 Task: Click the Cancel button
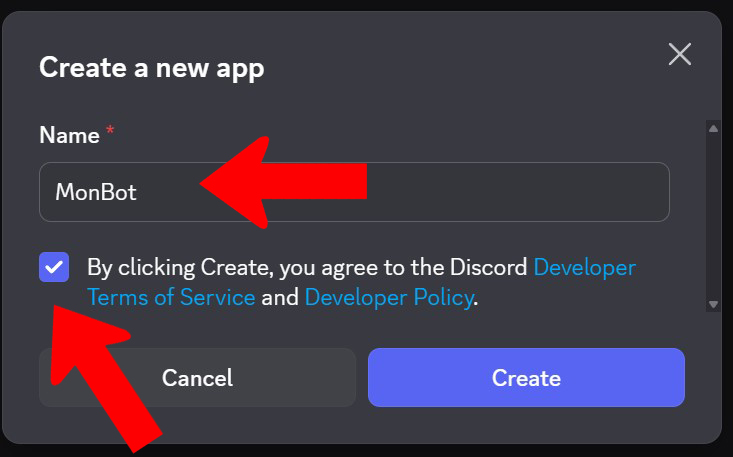coord(198,378)
